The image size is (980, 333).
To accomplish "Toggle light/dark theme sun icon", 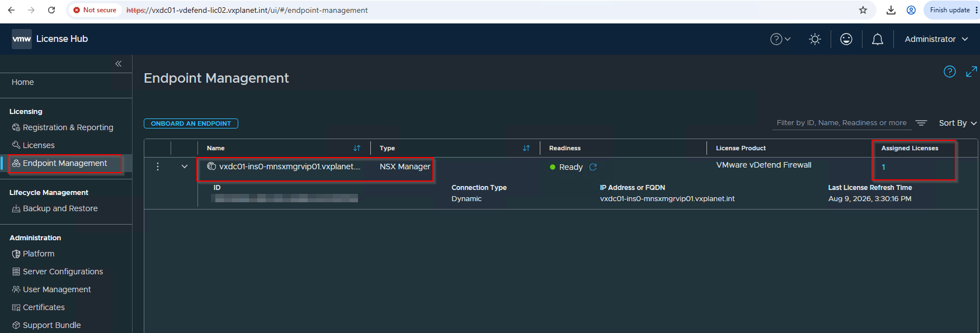I will tap(815, 39).
